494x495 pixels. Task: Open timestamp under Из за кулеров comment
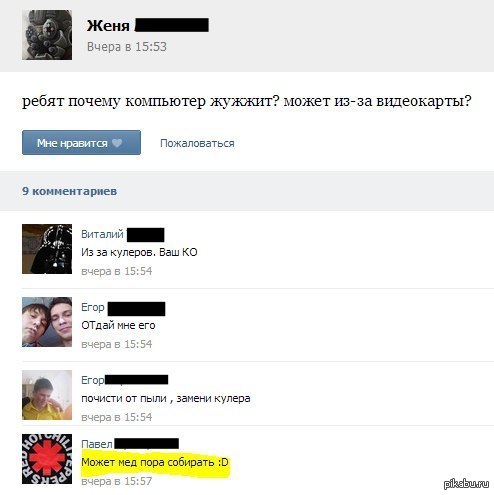point(117,271)
